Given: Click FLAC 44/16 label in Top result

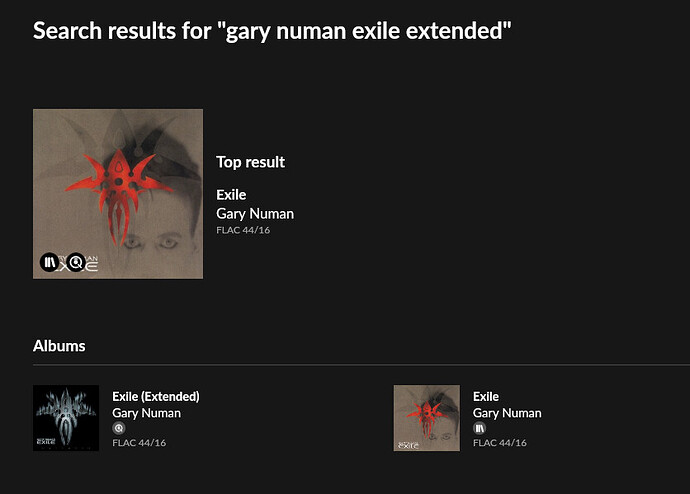Looking at the screenshot, I should coord(243,230).
